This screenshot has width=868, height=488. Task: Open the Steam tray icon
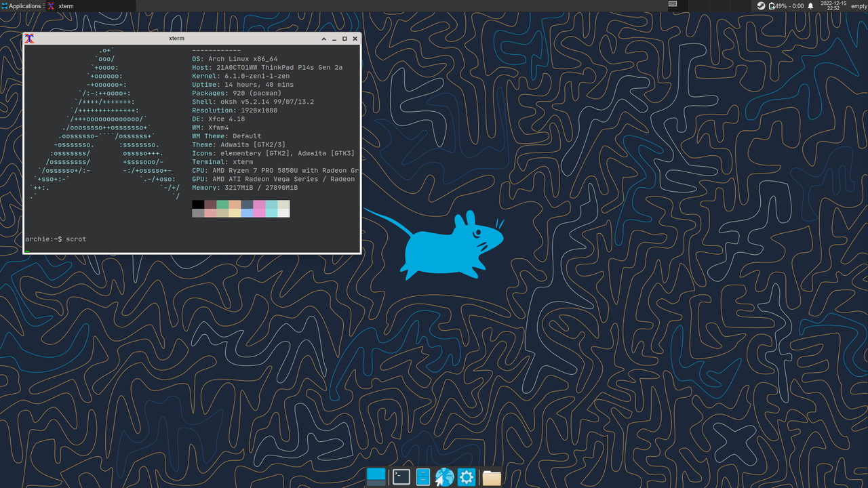[x=762, y=6]
